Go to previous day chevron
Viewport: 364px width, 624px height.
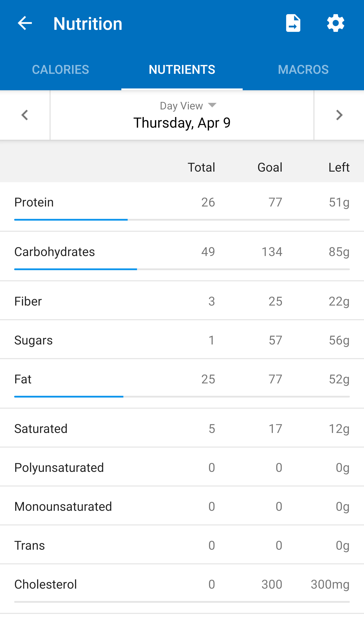tap(25, 115)
